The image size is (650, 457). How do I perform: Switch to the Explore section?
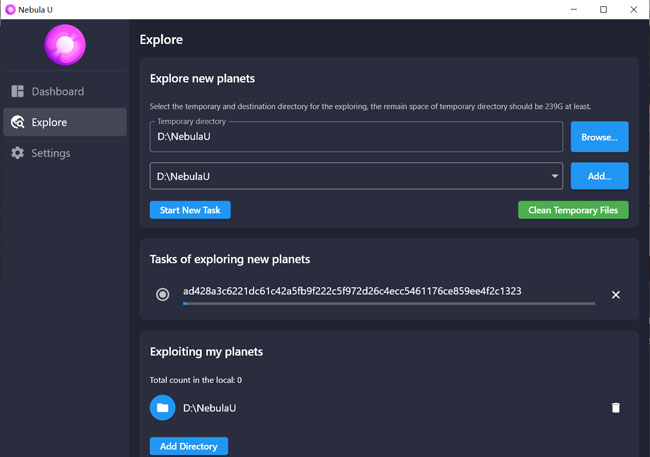(x=49, y=123)
